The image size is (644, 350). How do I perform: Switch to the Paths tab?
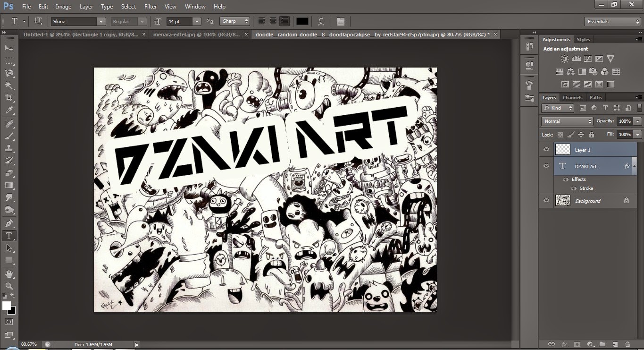pos(596,97)
